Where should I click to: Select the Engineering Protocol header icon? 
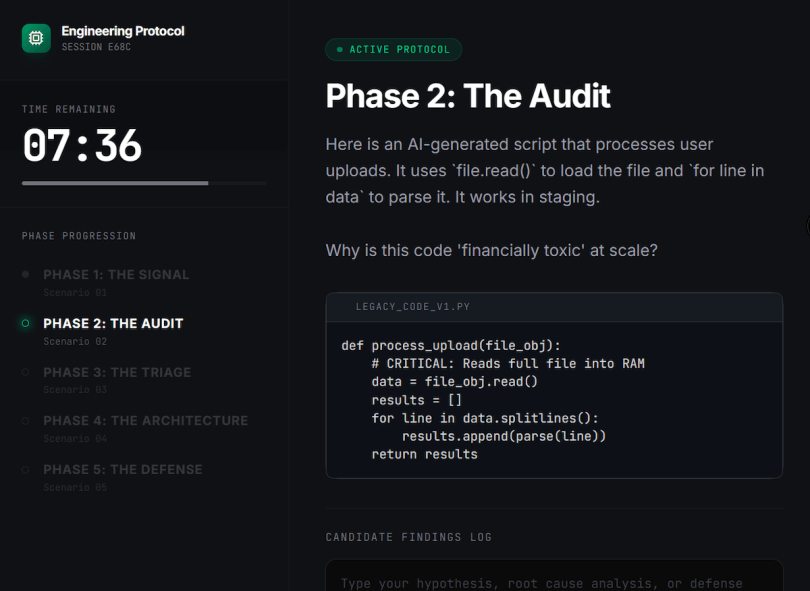pos(35,38)
